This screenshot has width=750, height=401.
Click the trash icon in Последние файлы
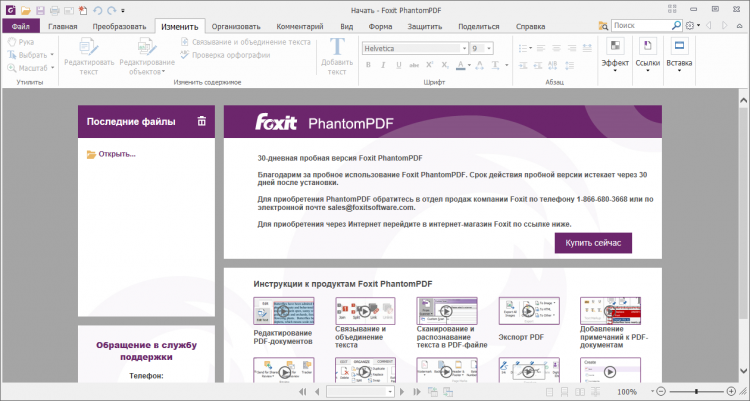point(202,122)
